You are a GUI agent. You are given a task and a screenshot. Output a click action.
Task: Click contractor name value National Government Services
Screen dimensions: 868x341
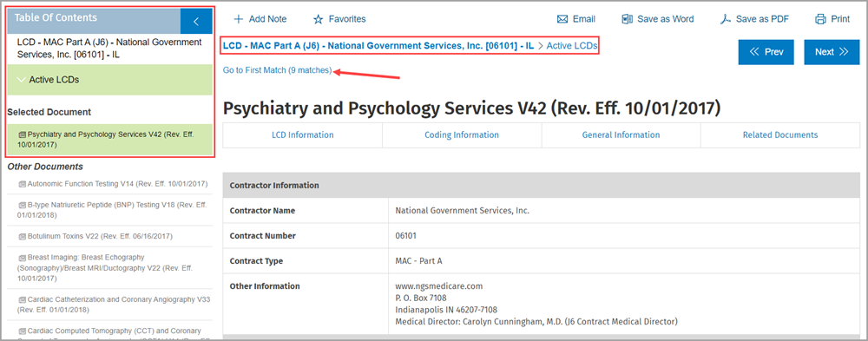[x=463, y=211]
